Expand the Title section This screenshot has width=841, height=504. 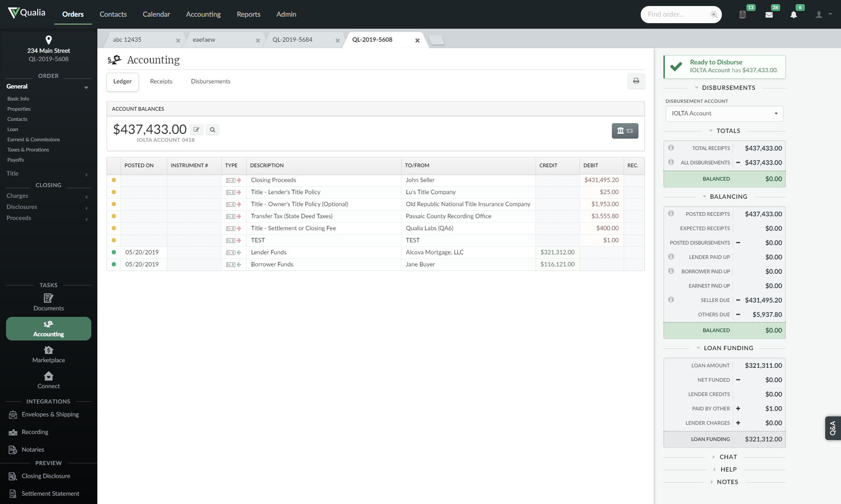pyautogui.click(x=86, y=174)
